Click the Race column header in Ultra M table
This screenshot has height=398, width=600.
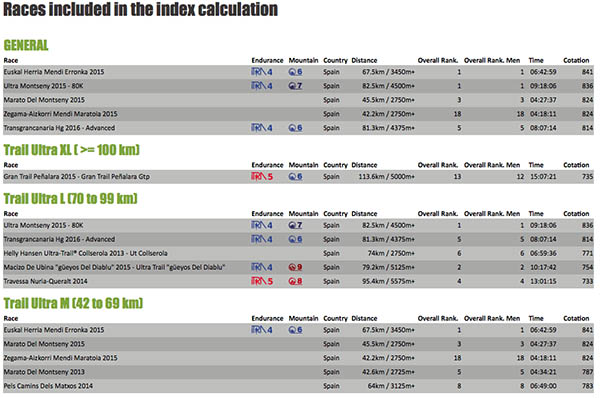tap(11, 318)
